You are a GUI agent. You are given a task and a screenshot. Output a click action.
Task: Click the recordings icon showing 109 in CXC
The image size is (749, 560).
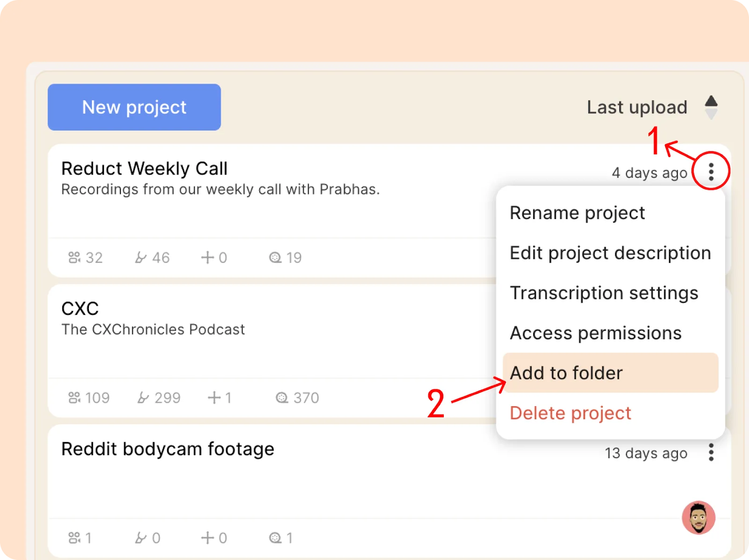(x=74, y=398)
